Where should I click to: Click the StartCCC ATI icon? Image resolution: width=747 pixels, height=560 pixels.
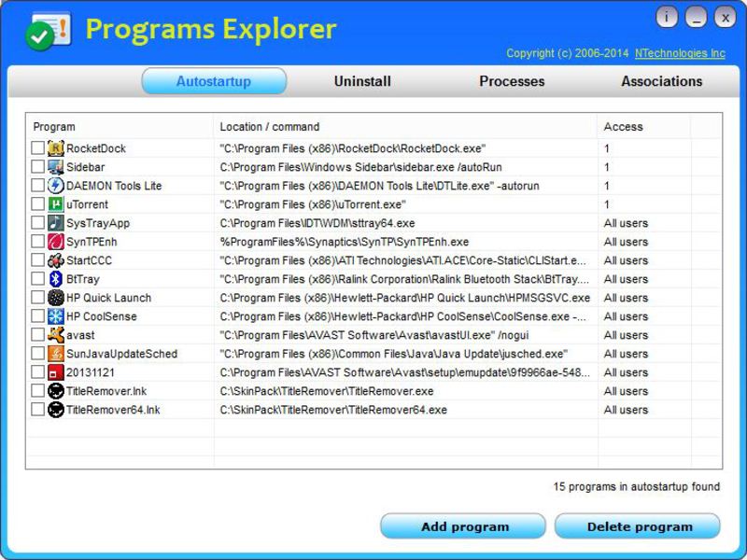coord(56,260)
